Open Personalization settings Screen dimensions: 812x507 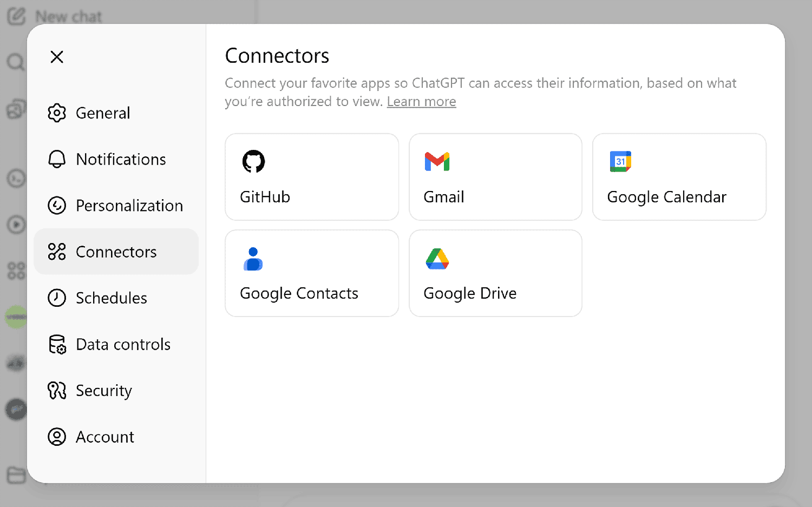[116, 206]
